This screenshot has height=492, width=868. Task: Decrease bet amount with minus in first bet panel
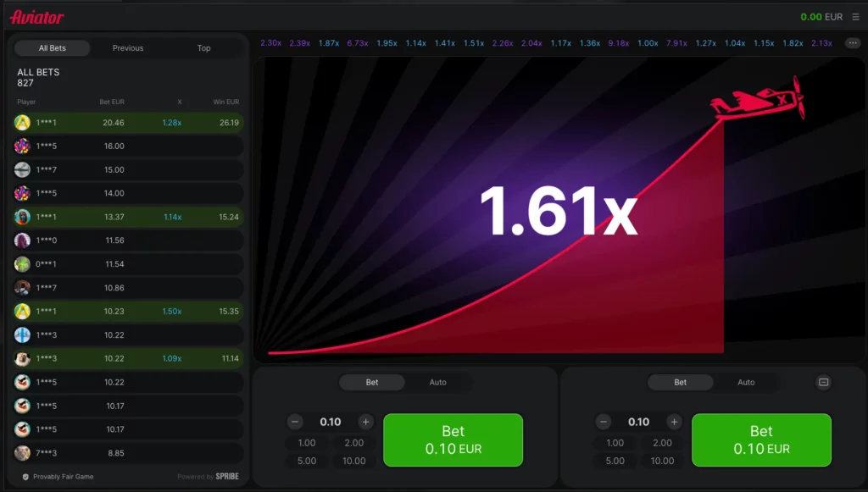[x=295, y=422]
